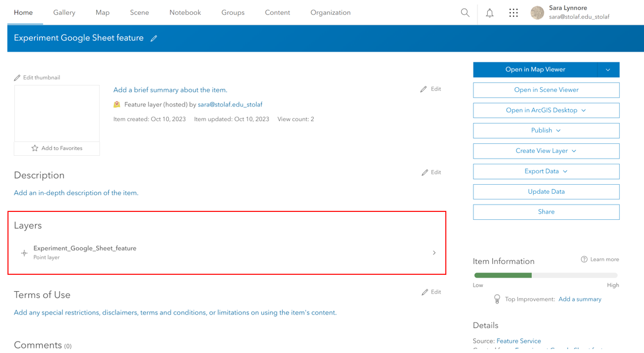Click the Update Data button
This screenshot has height=353, width=644.
pyautogui.click(x=546, y=192)
